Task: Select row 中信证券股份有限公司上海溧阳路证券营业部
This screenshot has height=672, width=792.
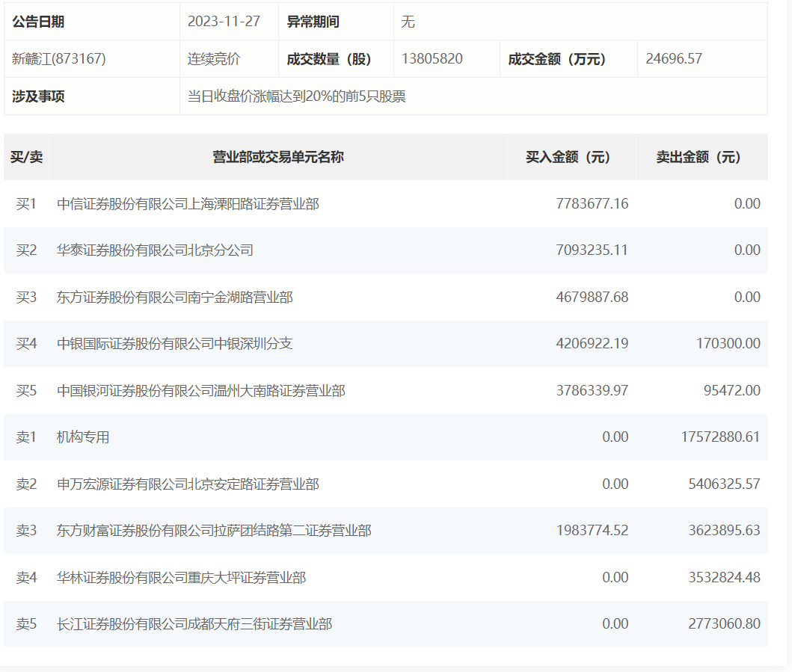Action: click(386, 203)
